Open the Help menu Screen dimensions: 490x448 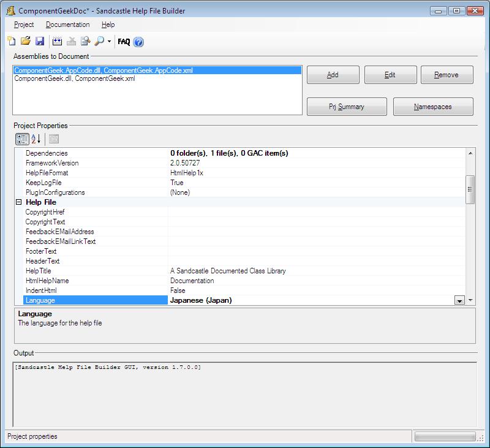108,25
